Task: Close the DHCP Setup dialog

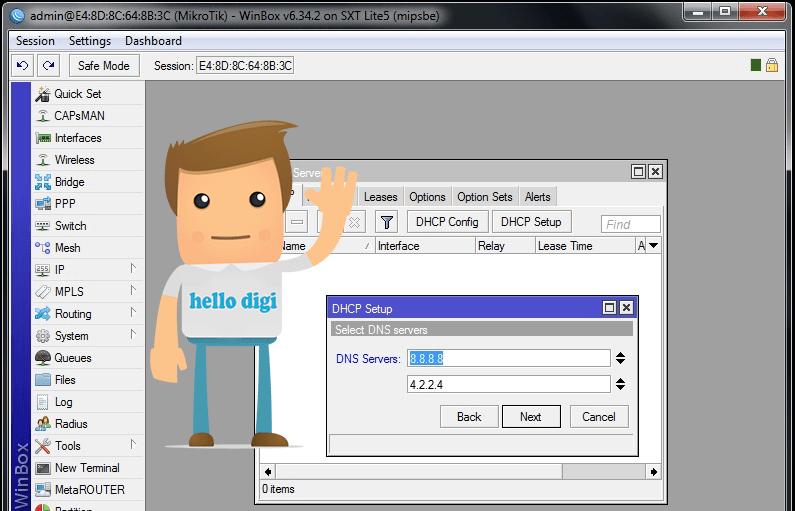Action: pyautogui.click(x=626, y=308)
